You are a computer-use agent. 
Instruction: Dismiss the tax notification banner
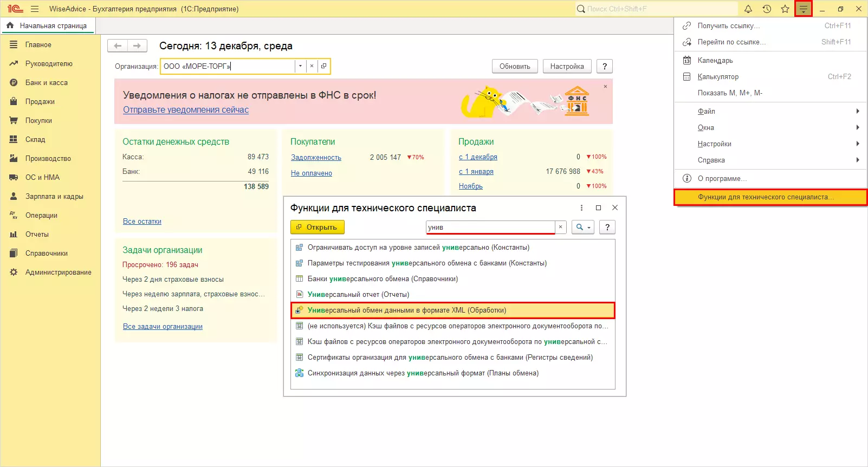pos(605,87)
